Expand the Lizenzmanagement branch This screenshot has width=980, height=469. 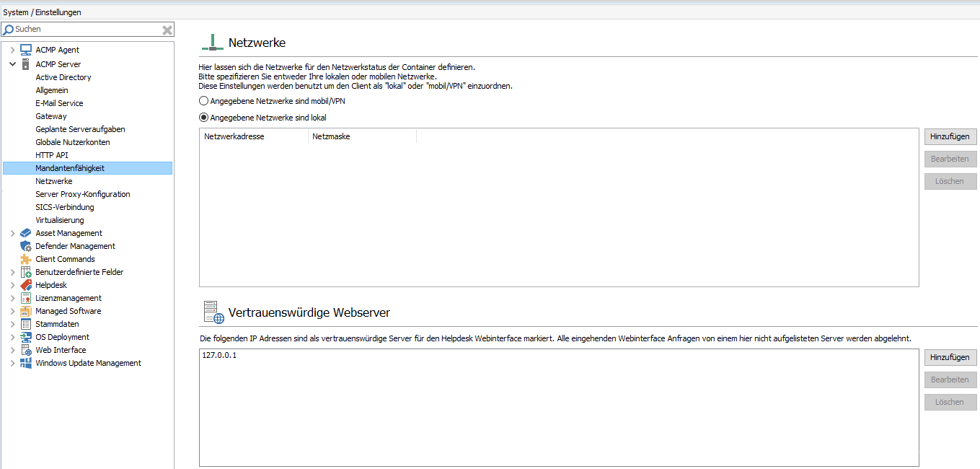[x=12, y=298]
